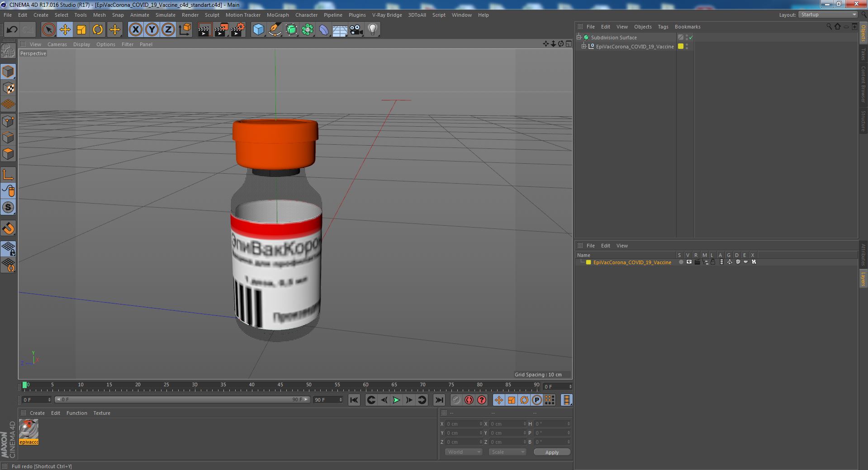Enable Axis mode icon
The width and height of the screenshot is (868, 470).
point(8,175)
